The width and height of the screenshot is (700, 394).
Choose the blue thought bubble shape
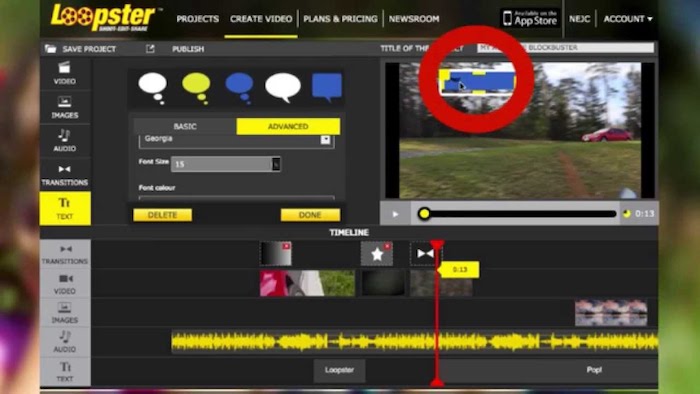(x=240, y=87)
